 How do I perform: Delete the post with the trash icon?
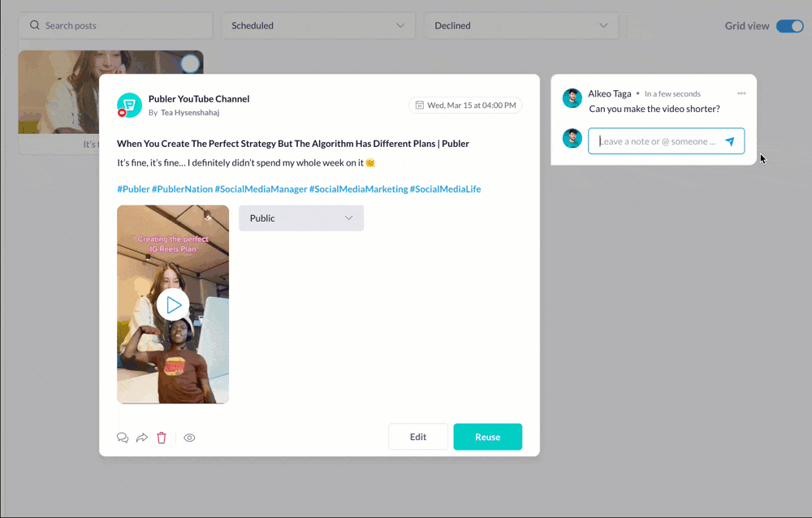point(162,438)
